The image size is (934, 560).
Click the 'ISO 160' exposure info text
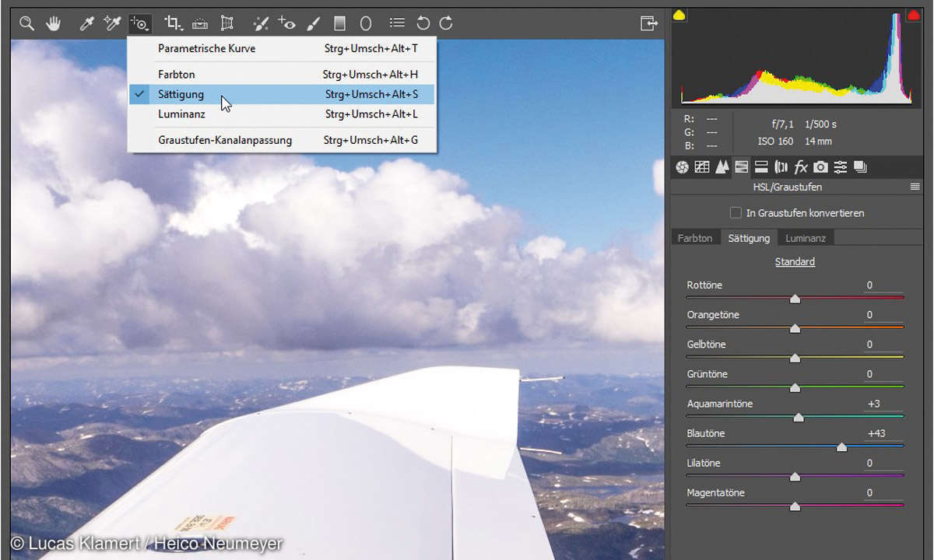pos(775,142)
